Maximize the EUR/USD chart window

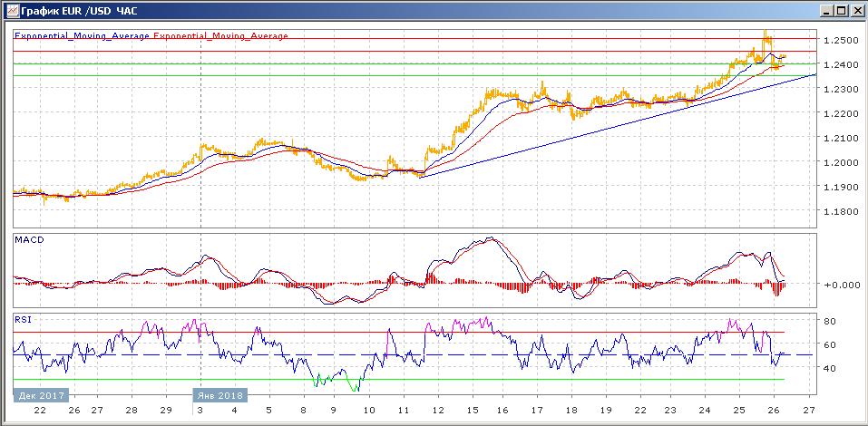pos(842,10)
